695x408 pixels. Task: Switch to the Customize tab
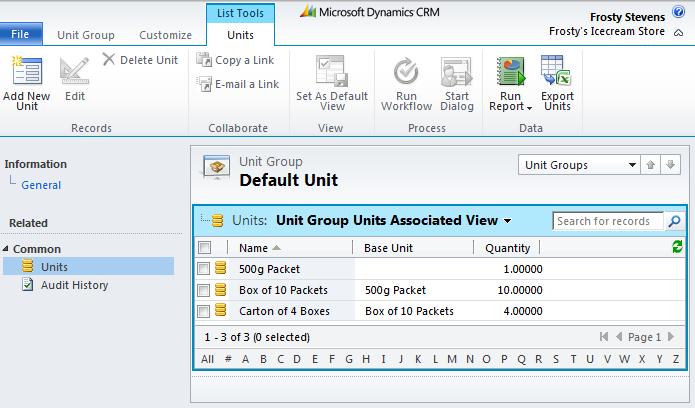point(165,35)
